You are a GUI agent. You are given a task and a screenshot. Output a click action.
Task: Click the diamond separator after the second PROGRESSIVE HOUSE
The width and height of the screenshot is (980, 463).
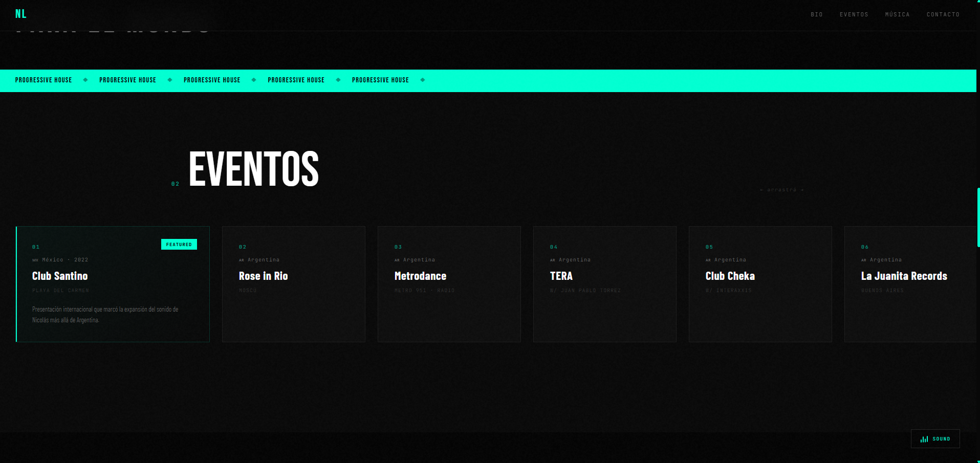point(169,80)
